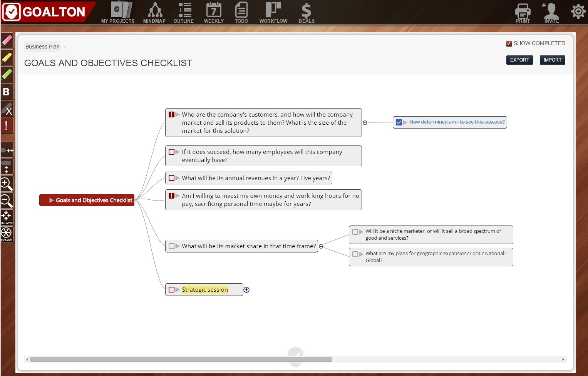The height and width of the screenshot is (376, 588).
Task: Collapse all mindmap nodes
Action: pos(7,217)
